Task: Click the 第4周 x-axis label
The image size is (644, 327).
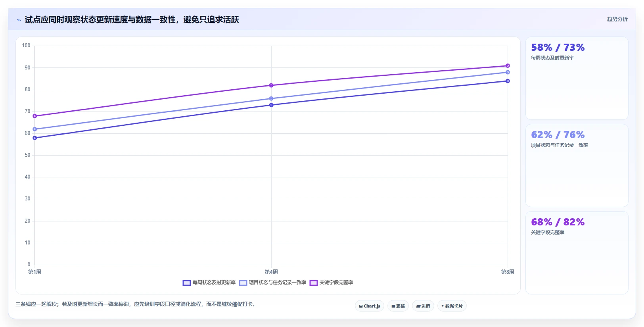Action: point(271,272)
